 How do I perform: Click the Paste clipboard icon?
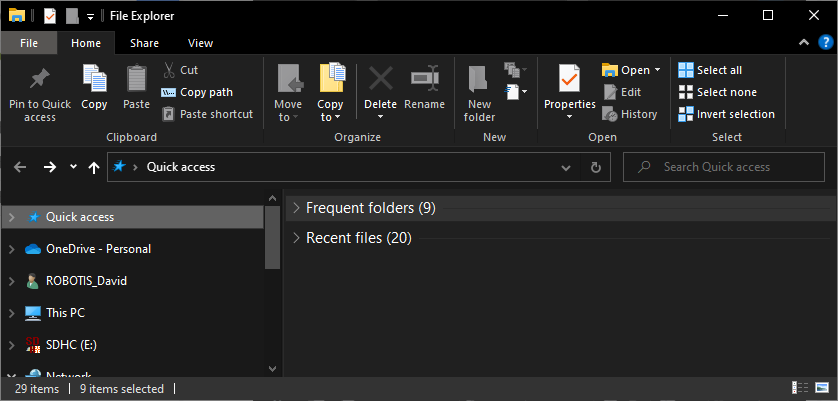(x=136, y=78)
